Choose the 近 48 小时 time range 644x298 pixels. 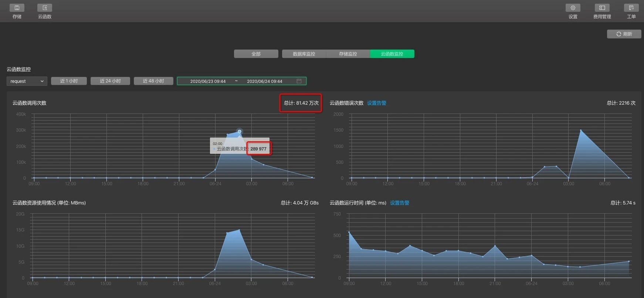coord(153,81)
